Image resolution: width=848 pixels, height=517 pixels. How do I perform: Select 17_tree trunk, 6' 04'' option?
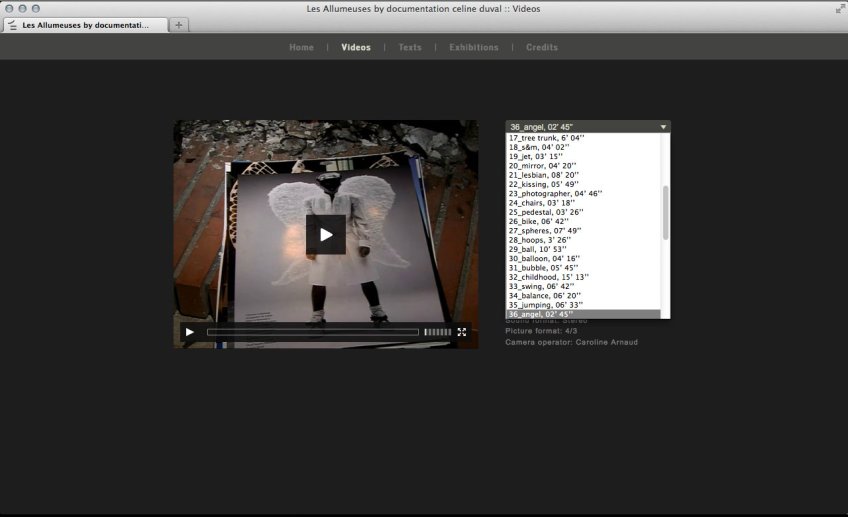pos(583,138)
